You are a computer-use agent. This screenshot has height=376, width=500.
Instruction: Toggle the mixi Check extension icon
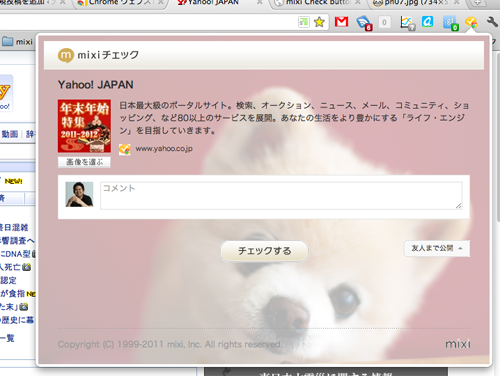point(471,22)
